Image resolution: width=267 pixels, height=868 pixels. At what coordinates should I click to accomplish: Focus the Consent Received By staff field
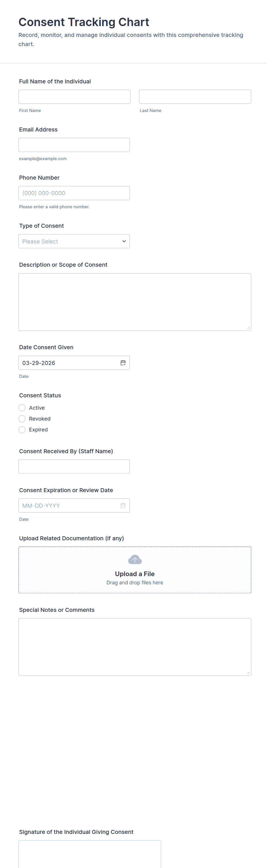(74, 467)
